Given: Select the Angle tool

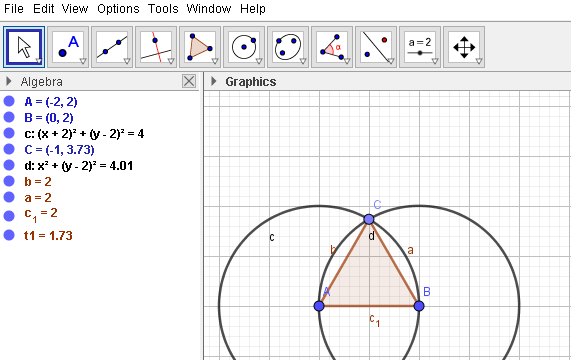Looking at the screenshot, I should pos(332,47).
